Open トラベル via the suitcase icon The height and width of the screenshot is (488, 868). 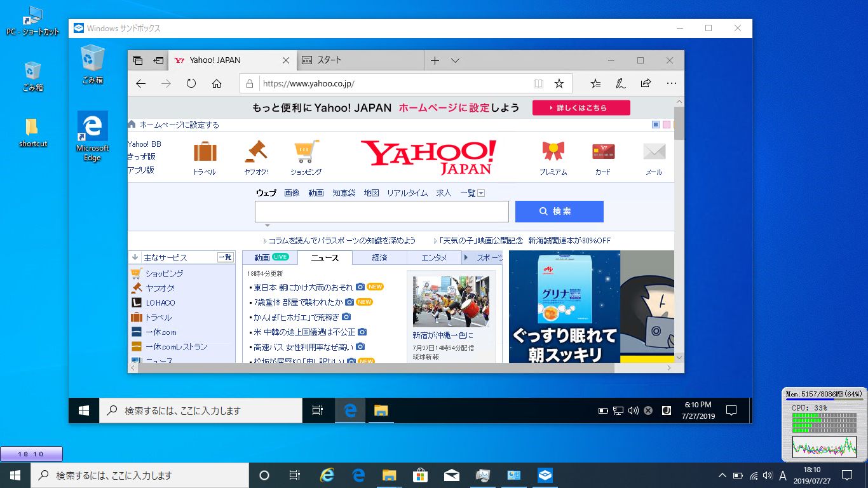pyautogui.click(x=204, y=151)
